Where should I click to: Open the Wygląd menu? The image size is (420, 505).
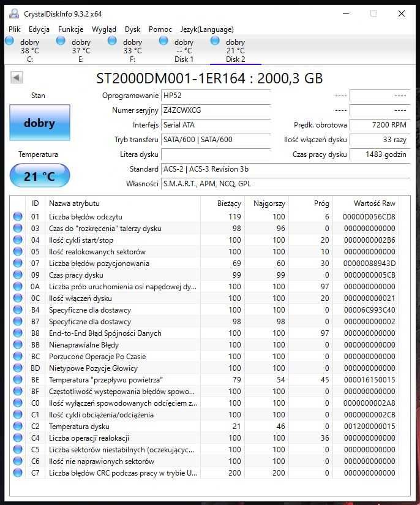click(104, 29)
